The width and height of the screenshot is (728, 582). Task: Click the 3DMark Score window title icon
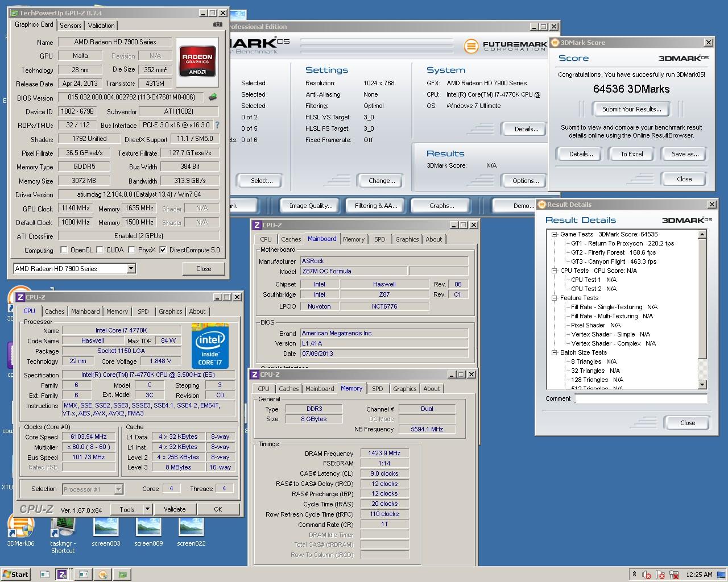(x=555, y=43)
